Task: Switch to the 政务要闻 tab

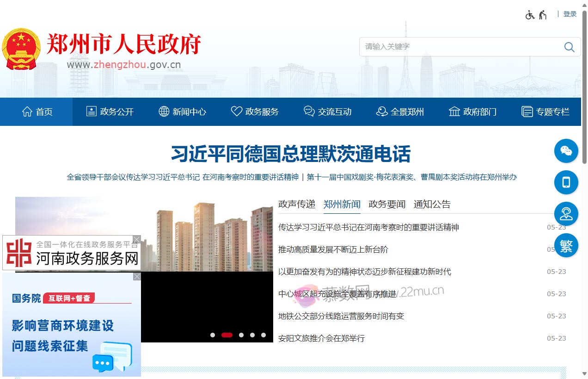Action: pyautogui.click(x=386, y=204)
